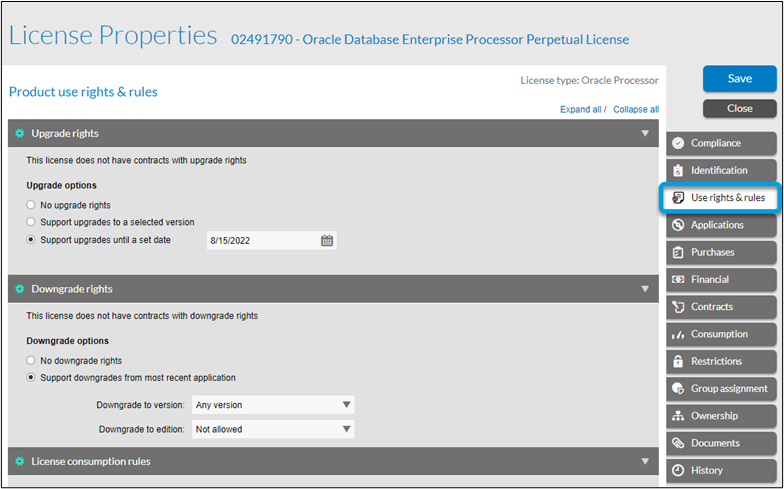Click the gear icon beside Upgrade rights
The image size is (784, 489).
[x=20, y=134]
